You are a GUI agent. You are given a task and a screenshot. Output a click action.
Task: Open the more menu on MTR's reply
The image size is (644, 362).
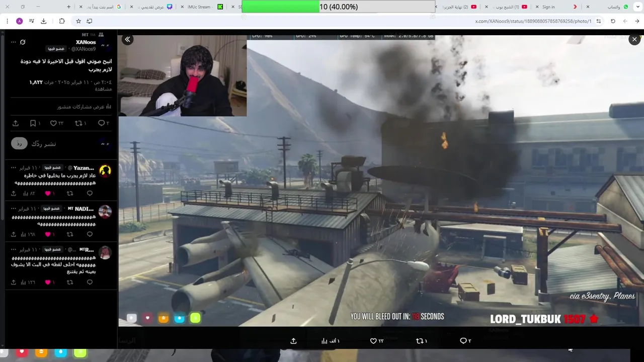pos(14,249)
